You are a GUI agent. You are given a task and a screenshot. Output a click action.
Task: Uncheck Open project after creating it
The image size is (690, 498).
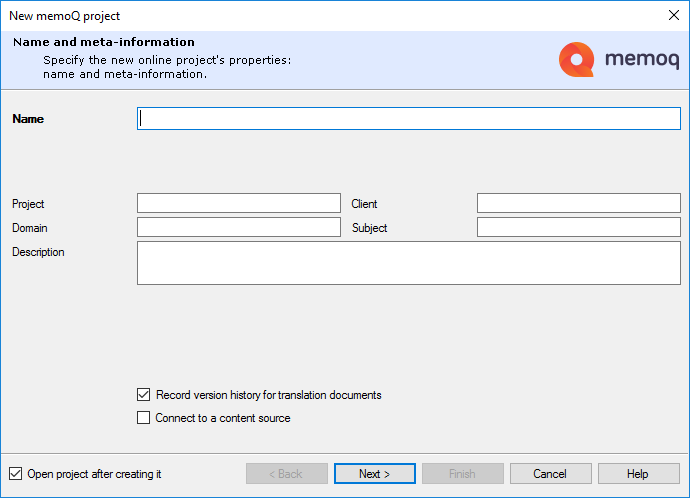click(15, 474)
